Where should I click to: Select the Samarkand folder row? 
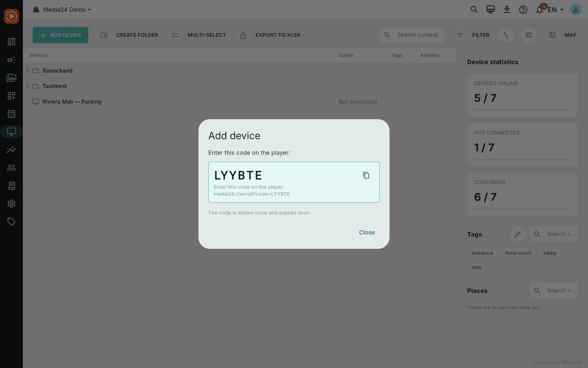(239, 71)
